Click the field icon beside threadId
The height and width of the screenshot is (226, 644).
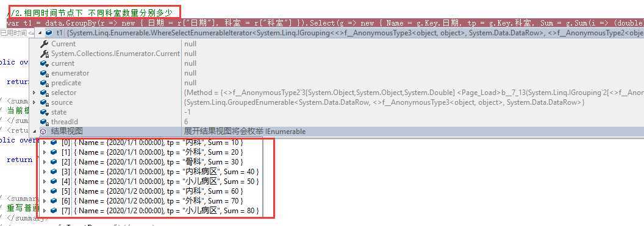click(x=44, y=122)
